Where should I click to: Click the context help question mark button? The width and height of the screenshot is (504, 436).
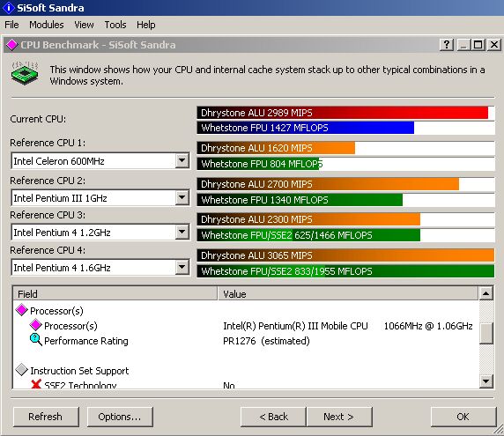[447, 45]
